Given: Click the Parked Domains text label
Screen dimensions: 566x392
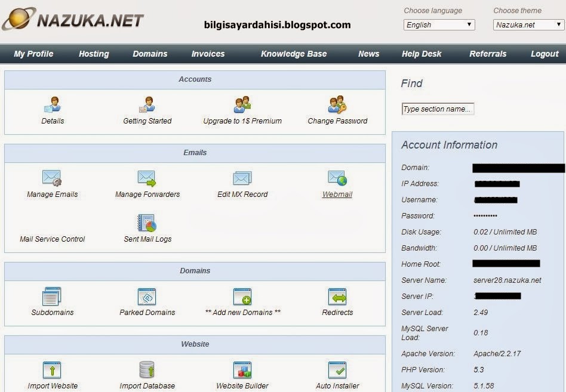Looking at the screenshot, I should pos(147,312).
